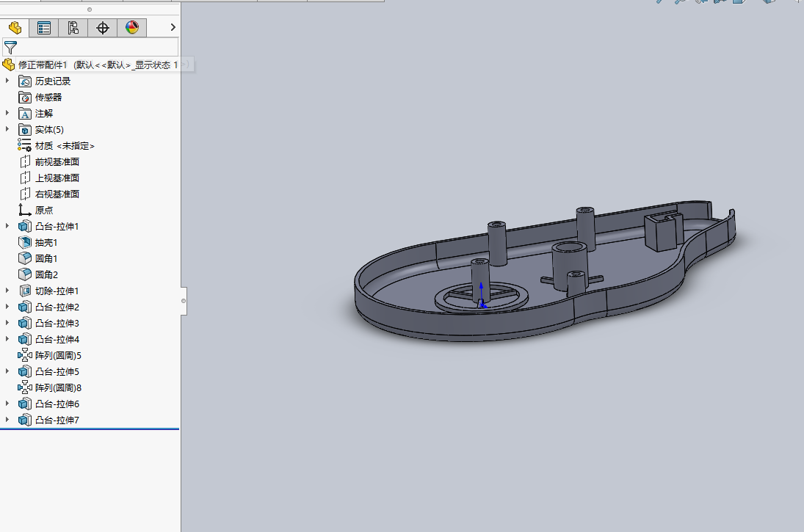Image resolution: width=804 pixels, height=532 pixels.
Task: Select the 材质 <未指定> label
Action: point(65,146)
